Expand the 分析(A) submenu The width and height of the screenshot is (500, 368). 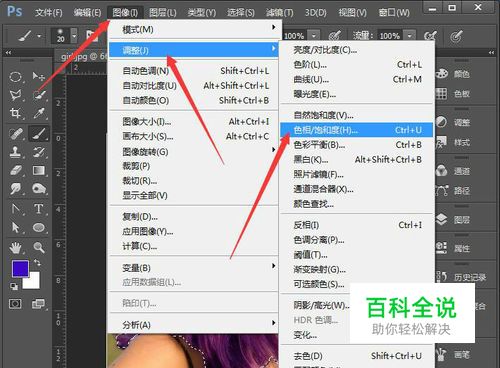274,322
